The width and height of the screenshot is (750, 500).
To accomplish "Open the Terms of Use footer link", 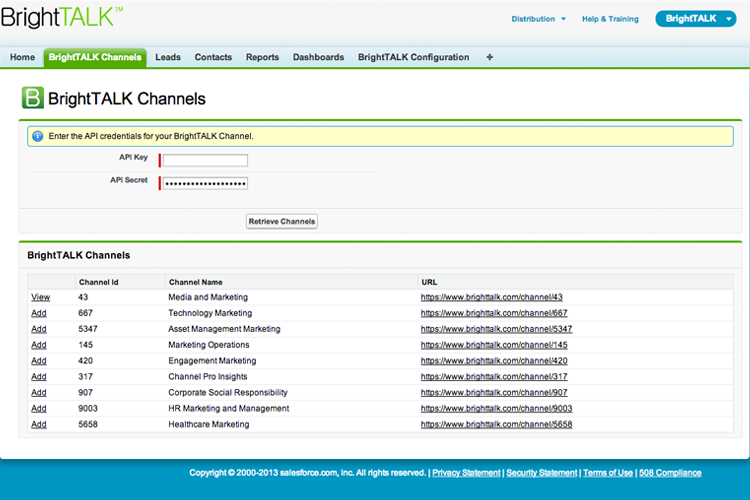I will (x=608, y=473).
